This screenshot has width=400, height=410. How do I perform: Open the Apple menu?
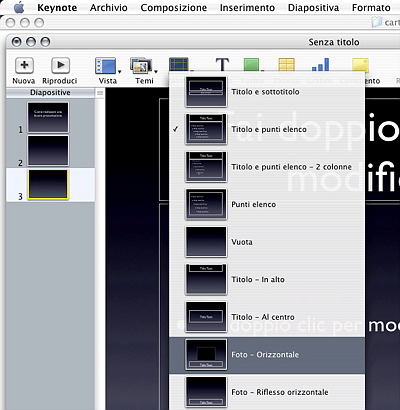click(x=19, y=7)
